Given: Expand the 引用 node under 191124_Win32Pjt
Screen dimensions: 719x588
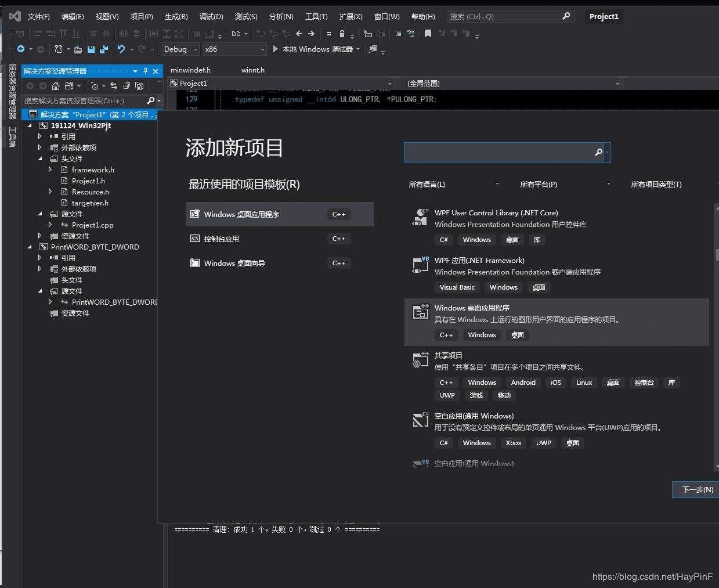Looking at the screenshot, I should 39,136.
